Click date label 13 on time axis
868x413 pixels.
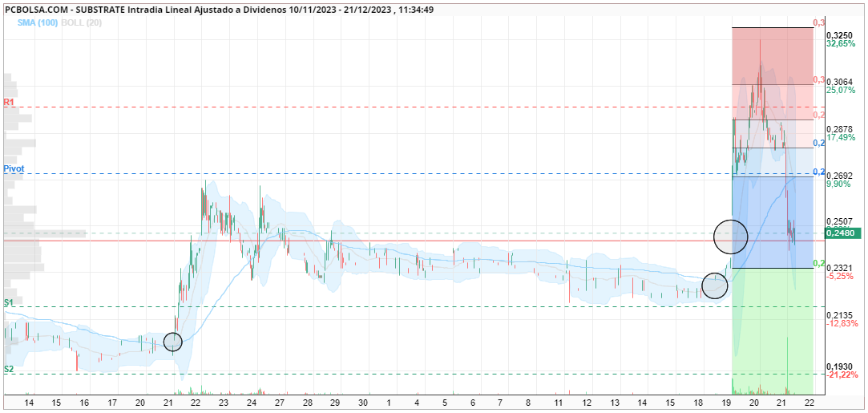click(x=615, y=403)
